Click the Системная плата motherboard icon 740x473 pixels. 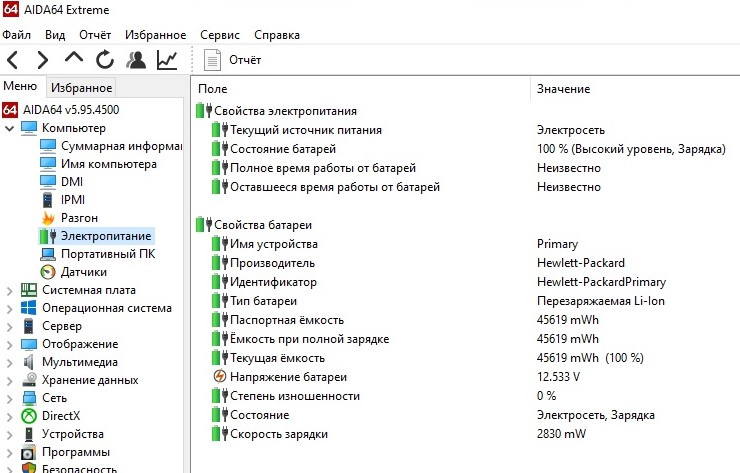click(29, 290)
